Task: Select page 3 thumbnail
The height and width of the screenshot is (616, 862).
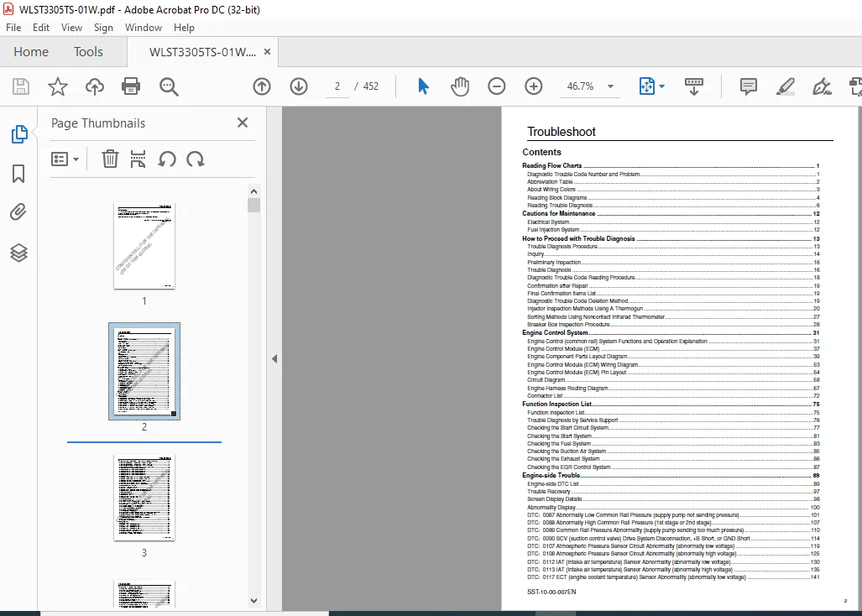Action: click(144, 498)
